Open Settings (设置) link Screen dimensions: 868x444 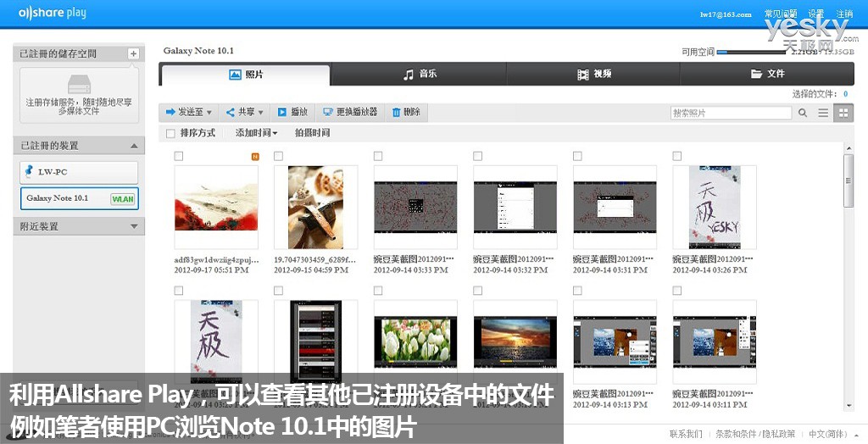(x=815, y=14)
